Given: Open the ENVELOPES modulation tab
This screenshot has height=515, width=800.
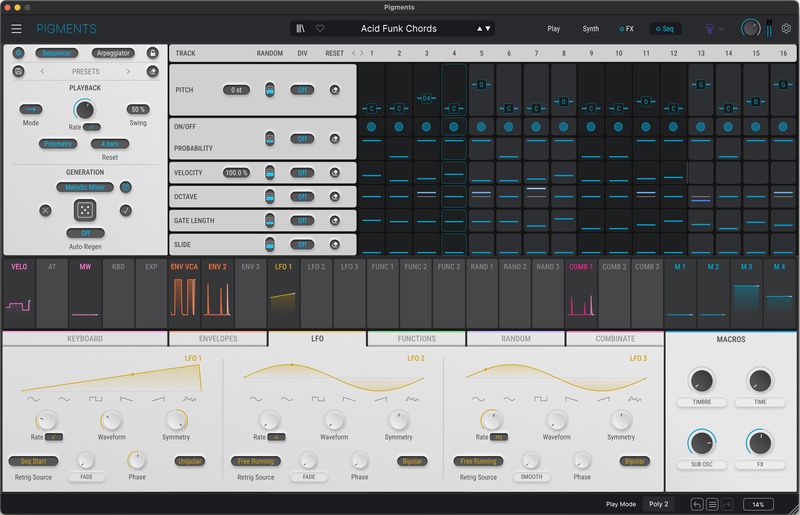Looking at the screenshot, I should pyautogui.click(x=218, y=339).
